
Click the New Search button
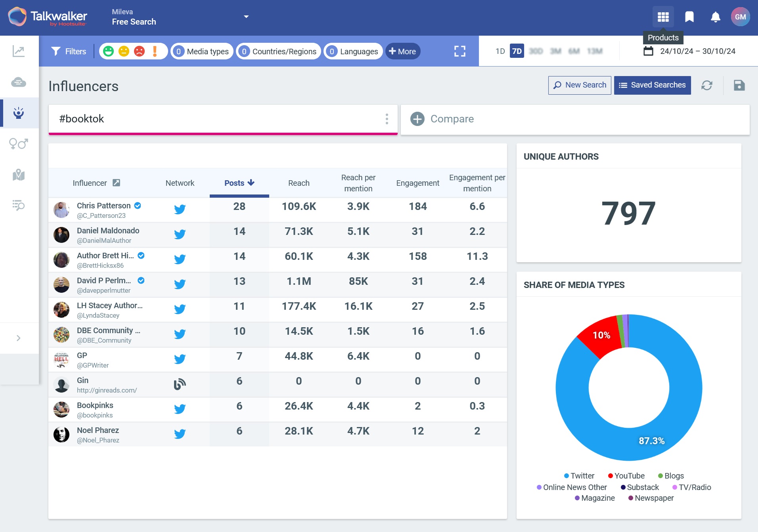580,85
